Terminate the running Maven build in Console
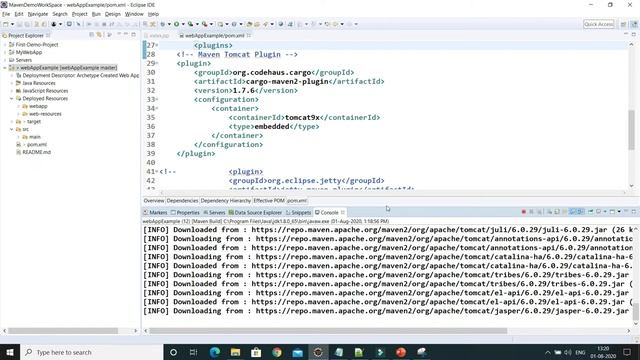The height and width of the screenshot is (360, 640). tap(524, 212)
